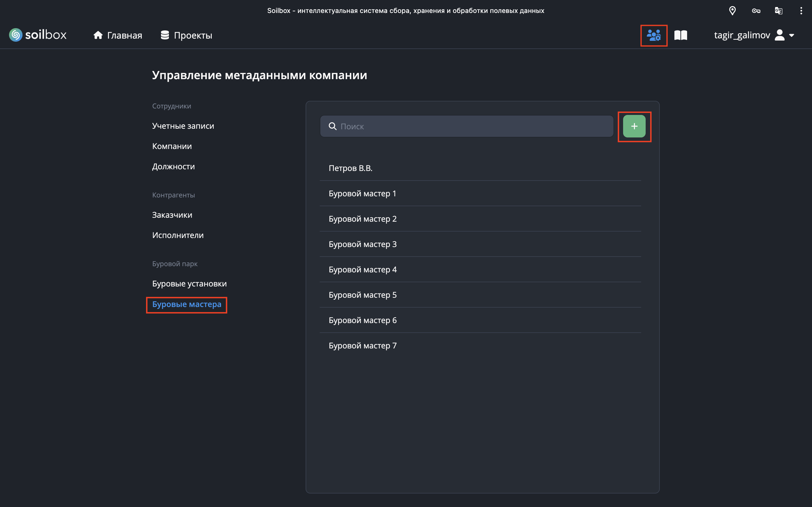Click the translate page icon
812x507 pixels.
click(778, 11)
